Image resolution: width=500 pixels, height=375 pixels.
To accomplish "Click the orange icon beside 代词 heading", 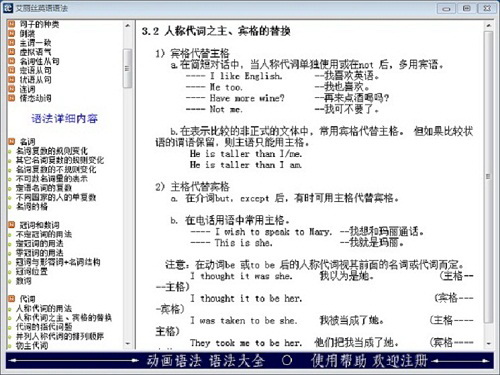I will [x=12, y=299].
